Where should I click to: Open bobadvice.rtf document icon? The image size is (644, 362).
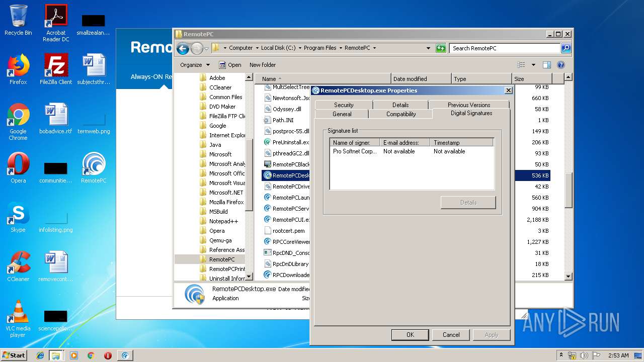(56, 119)
